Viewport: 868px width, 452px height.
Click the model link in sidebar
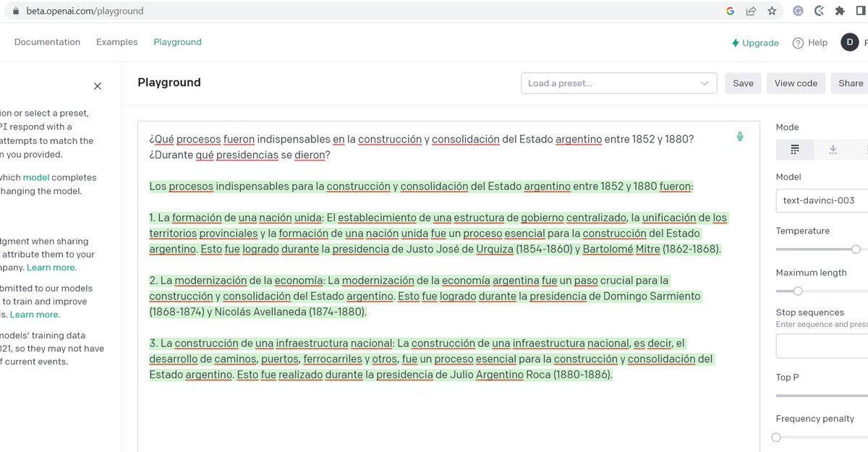click(35, 177)
